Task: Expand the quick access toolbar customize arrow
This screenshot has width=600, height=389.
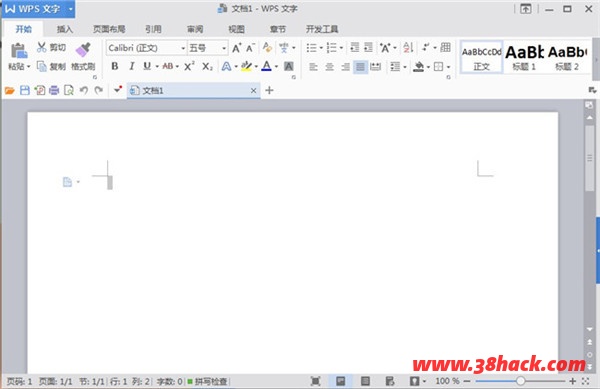Action: pyautogui.click(x=117, y=90)
